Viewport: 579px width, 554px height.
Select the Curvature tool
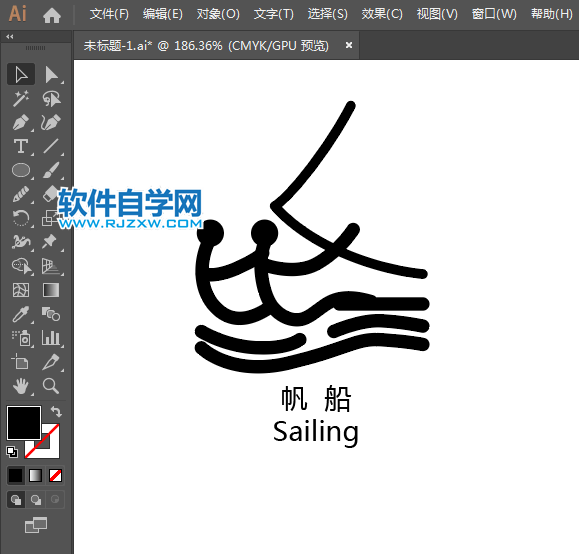click(51, 123)
